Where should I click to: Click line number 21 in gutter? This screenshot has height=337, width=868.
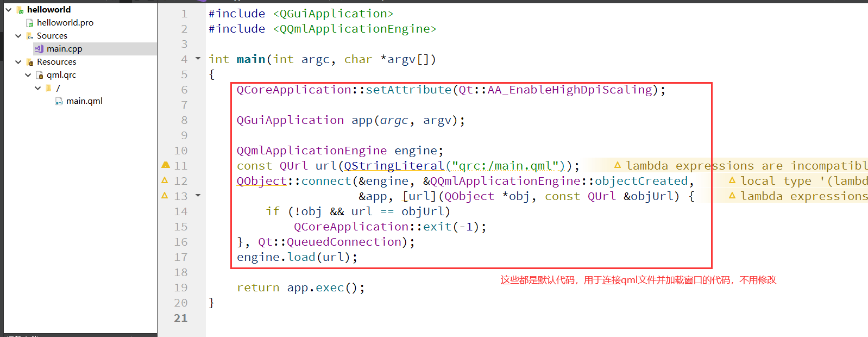point(180,318)
